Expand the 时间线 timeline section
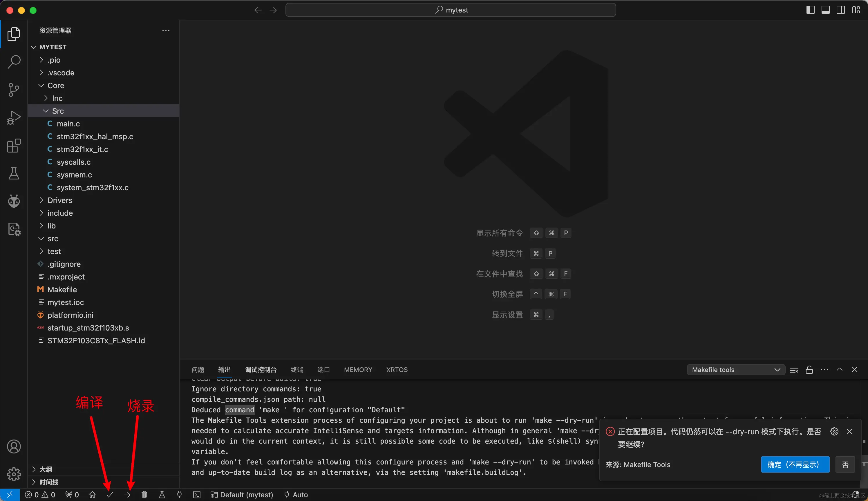Screen dimensions: 868x501 click(x=103, y=482)
